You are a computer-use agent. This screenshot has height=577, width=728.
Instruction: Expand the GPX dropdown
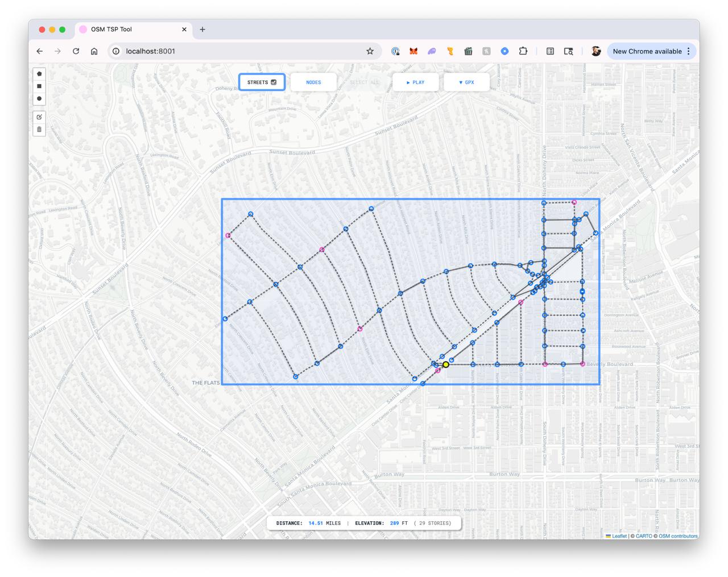[466, 82]
